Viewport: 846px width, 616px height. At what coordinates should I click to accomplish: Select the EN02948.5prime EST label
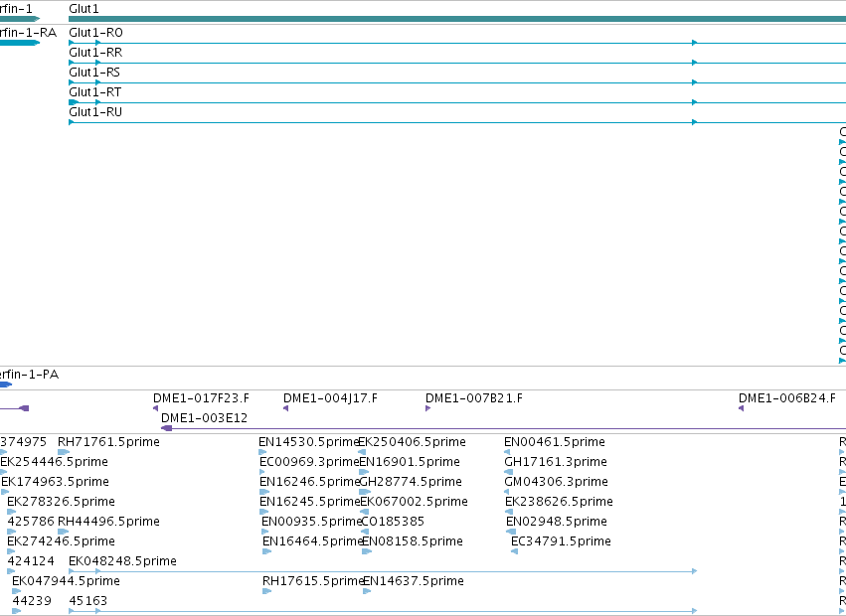[557, 522]
